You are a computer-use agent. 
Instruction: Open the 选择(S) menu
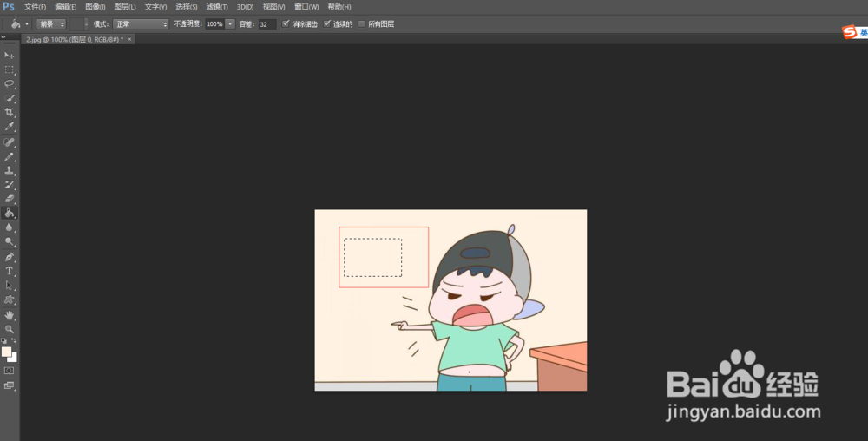pyautogui.click(x=186, y=7)
